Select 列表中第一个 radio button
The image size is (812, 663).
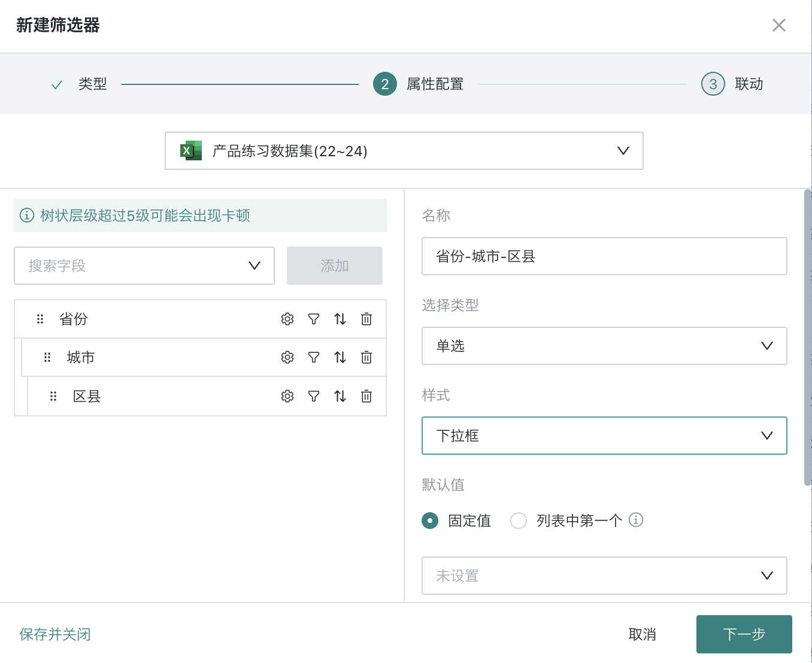519,521
